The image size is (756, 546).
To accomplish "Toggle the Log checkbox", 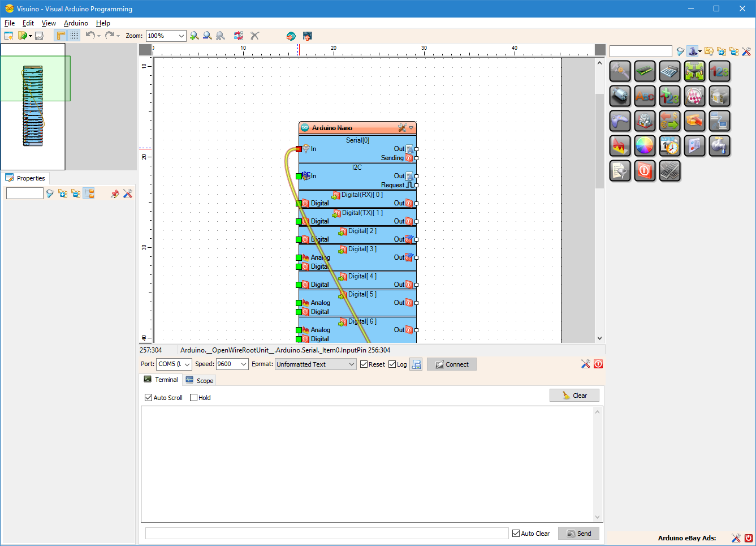I will pyautogui.click(x=392, y=364).
